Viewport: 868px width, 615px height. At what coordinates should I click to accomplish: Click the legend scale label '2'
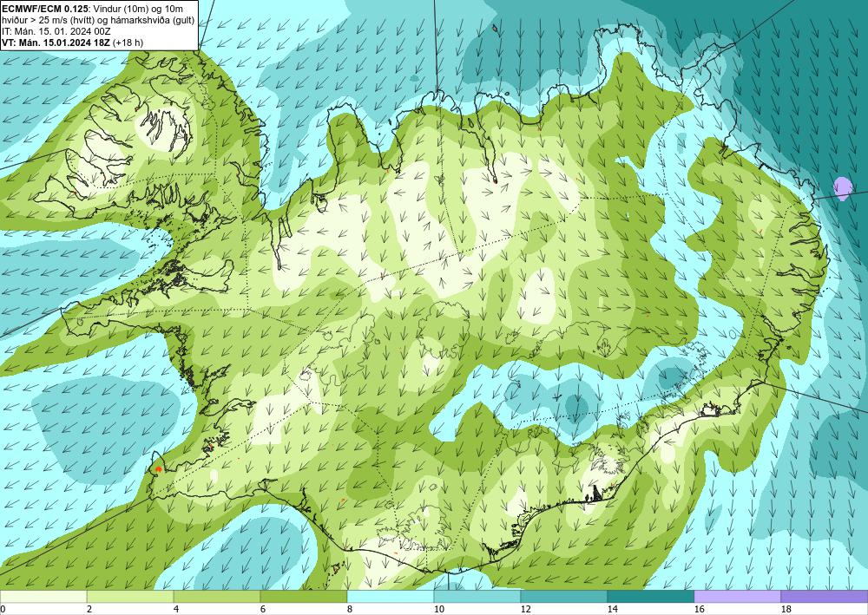pos(89,610)
